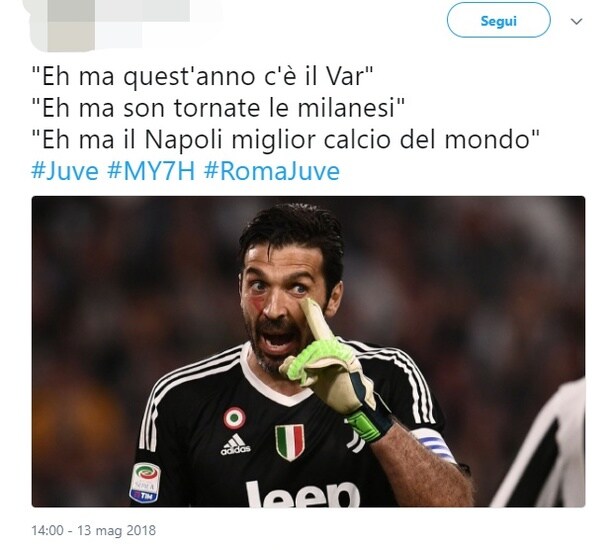The width and height of the screenshot is (613, 550).
Task: Open the #Juve hashtag
Action: click(x=65, y=171)
